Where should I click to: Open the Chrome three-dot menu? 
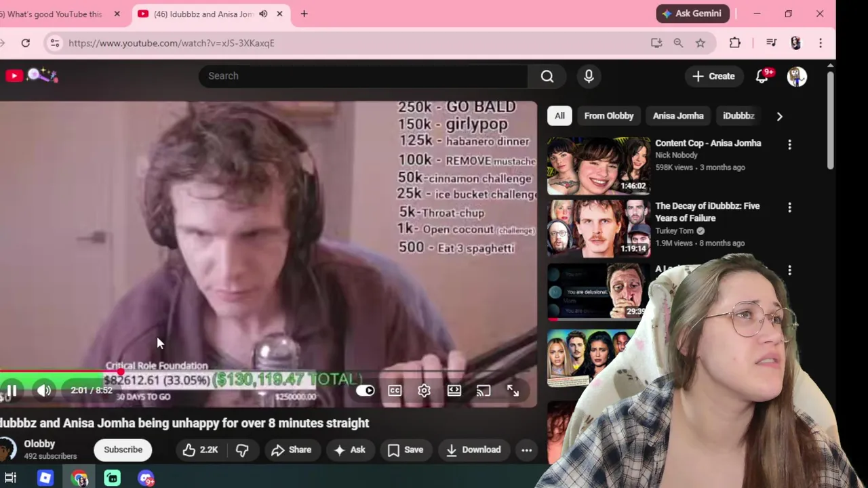(x=821, y=43)
